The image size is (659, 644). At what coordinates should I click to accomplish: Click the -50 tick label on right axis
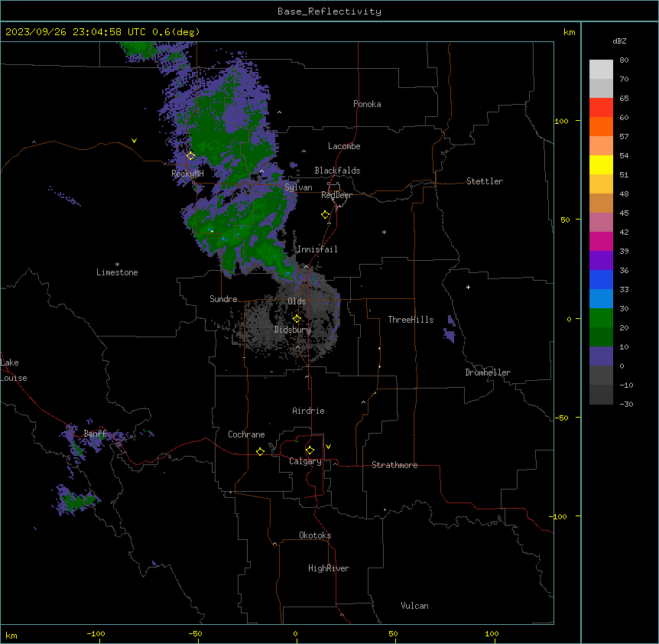click(561, 418)
